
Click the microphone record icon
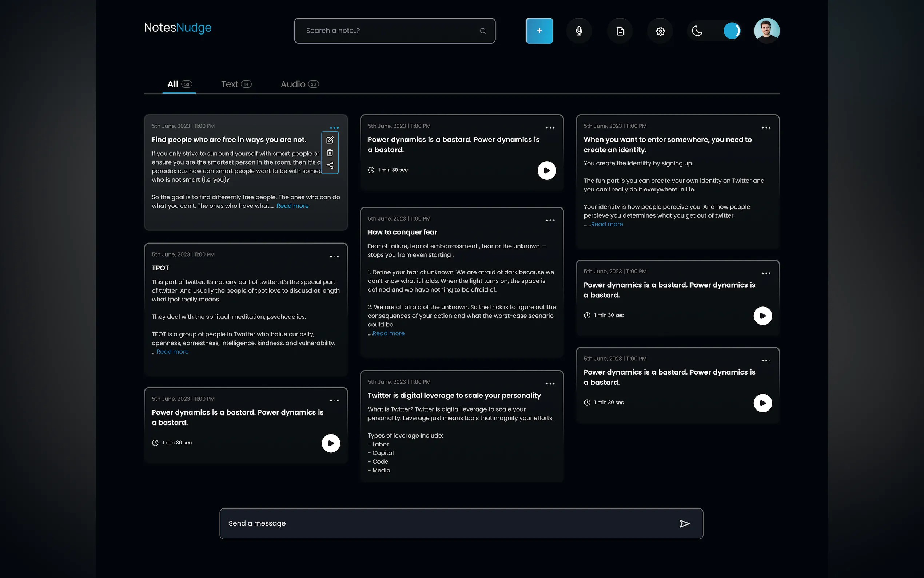(579, 31)
